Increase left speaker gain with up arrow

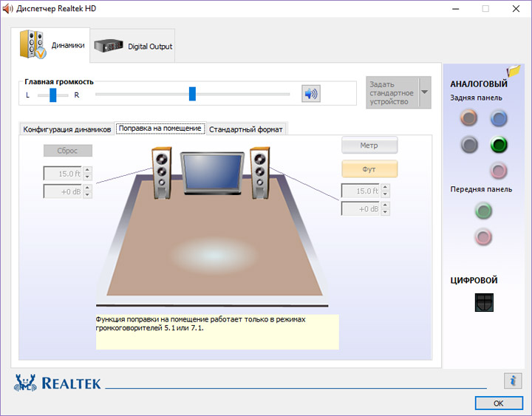[x=87, y=188]
